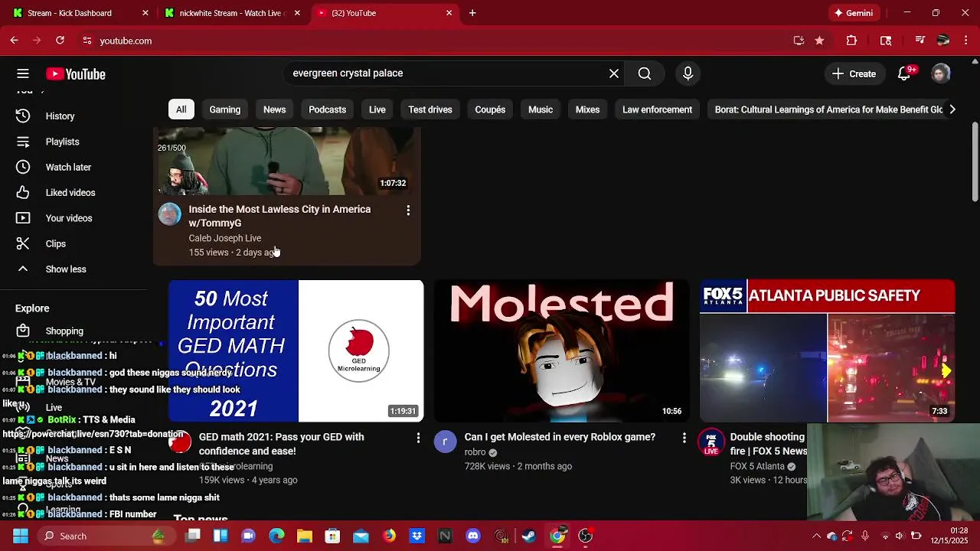Reload the YouTube page

[60, 41]
